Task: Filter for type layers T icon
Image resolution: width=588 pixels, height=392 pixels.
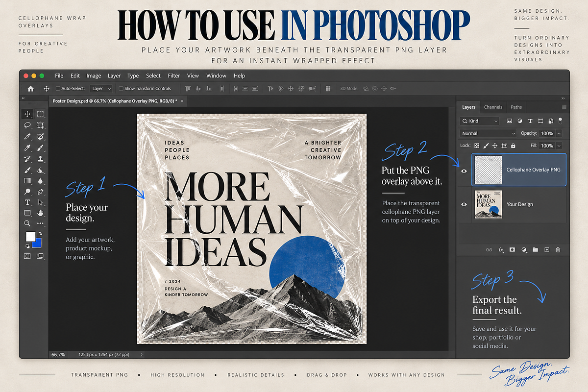Action: click(x=530, y=121)
